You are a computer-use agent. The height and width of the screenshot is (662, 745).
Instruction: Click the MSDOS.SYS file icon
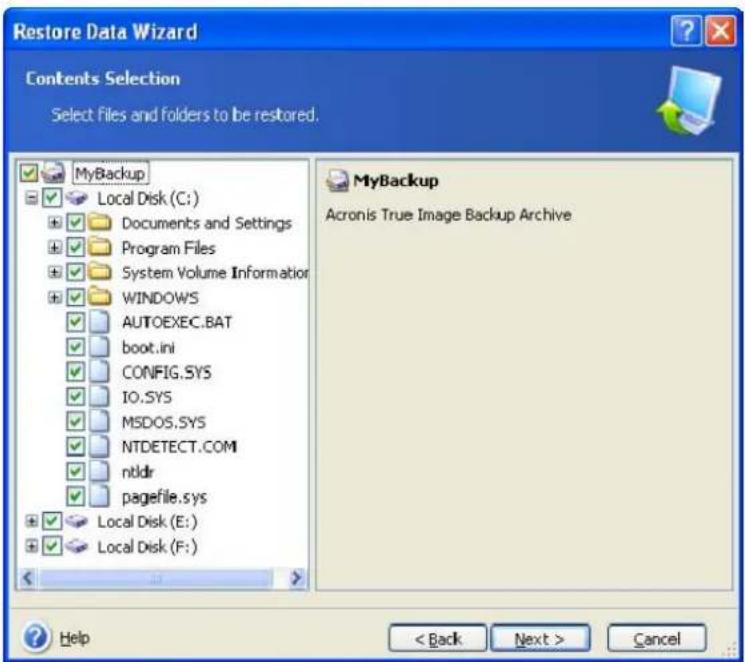click(x=99, y=422)
